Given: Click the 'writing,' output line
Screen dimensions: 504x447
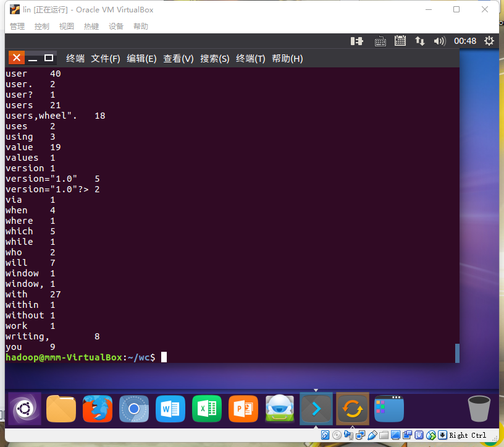Looking at the screenshot, I should [x=52, y=336].
